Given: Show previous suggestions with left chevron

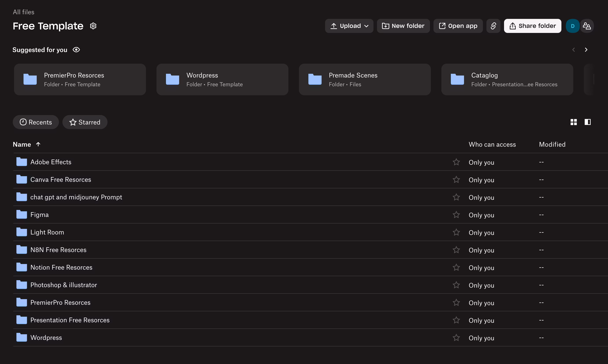Looking at the screenshot, I should click(x=573, y=50).
